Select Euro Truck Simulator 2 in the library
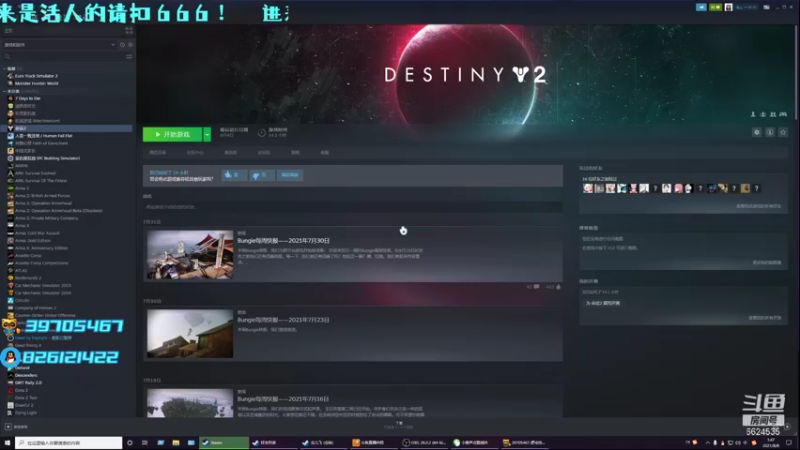Image resolution: width=800 pixels, height=450 pixels. 36,76
